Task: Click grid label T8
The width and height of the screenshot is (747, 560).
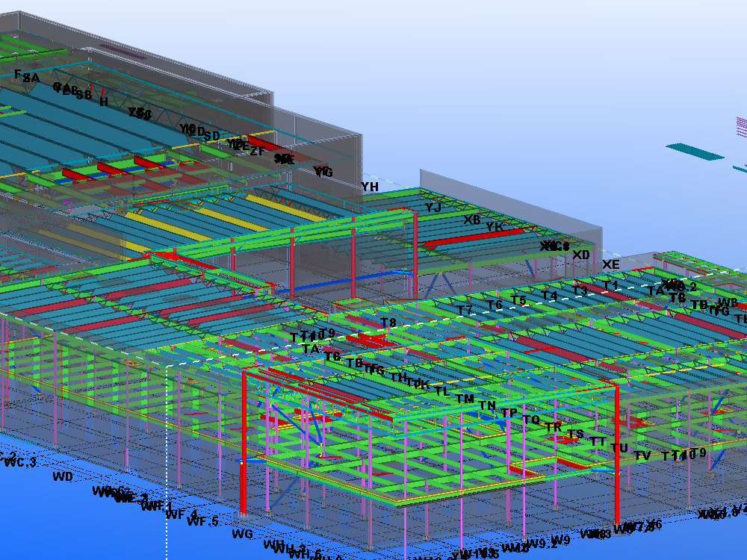Action: pyautogui.click(x=388, y=323)
